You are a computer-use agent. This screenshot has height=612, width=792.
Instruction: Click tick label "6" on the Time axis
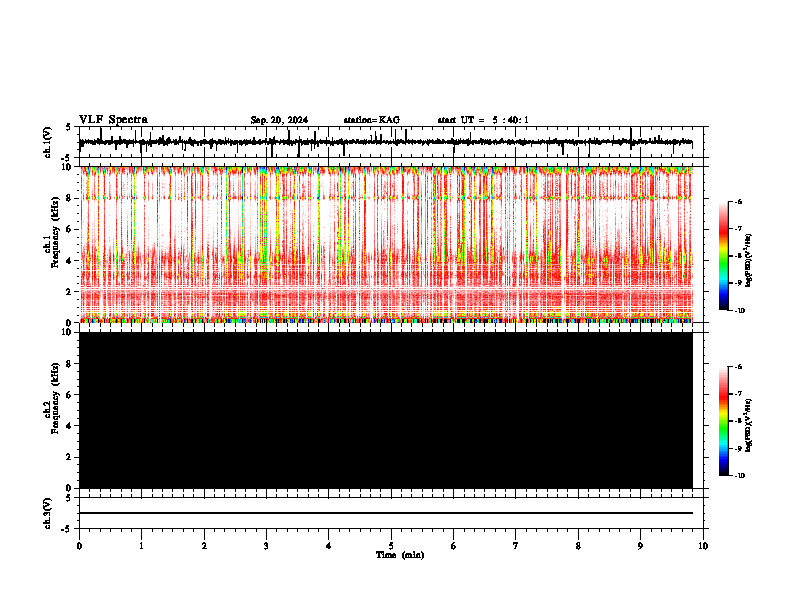(453, 546)
